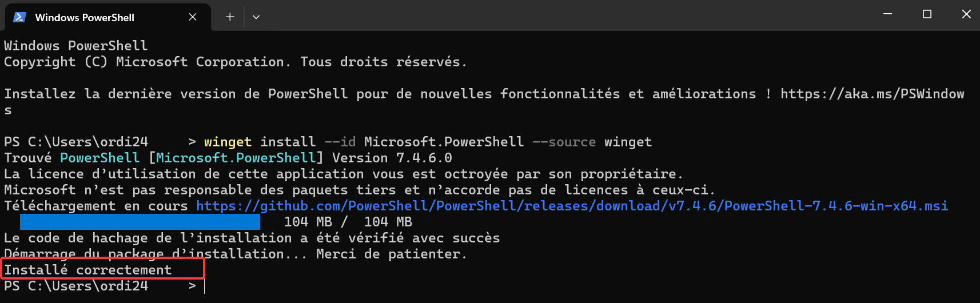Click the yellow 'winget' command word

click(x=228, y=142)
